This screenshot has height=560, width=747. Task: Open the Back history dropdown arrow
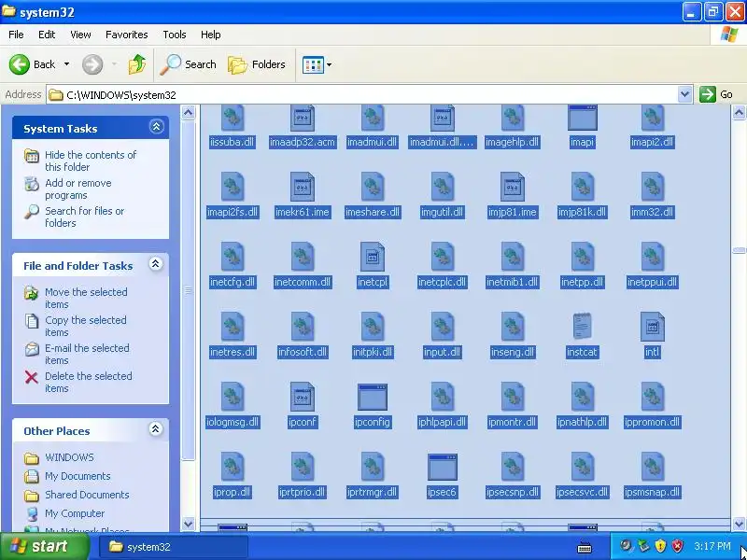tap(66, 64)
